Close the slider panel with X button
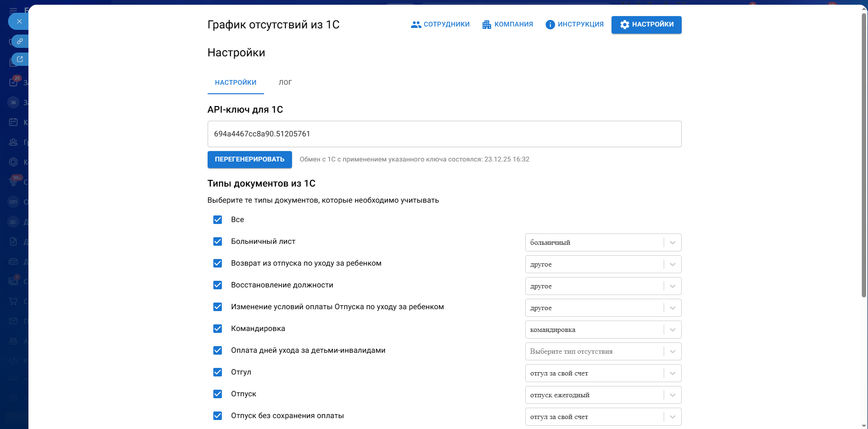868x429 pixels. (x=19, y=21)
